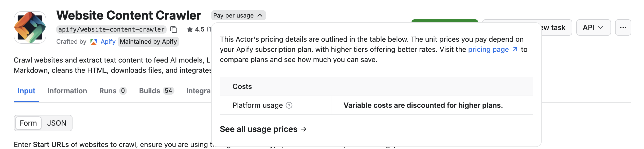Expand the Costs pricing table section
This screenshot has width=644, height=149.
(242, 86)
